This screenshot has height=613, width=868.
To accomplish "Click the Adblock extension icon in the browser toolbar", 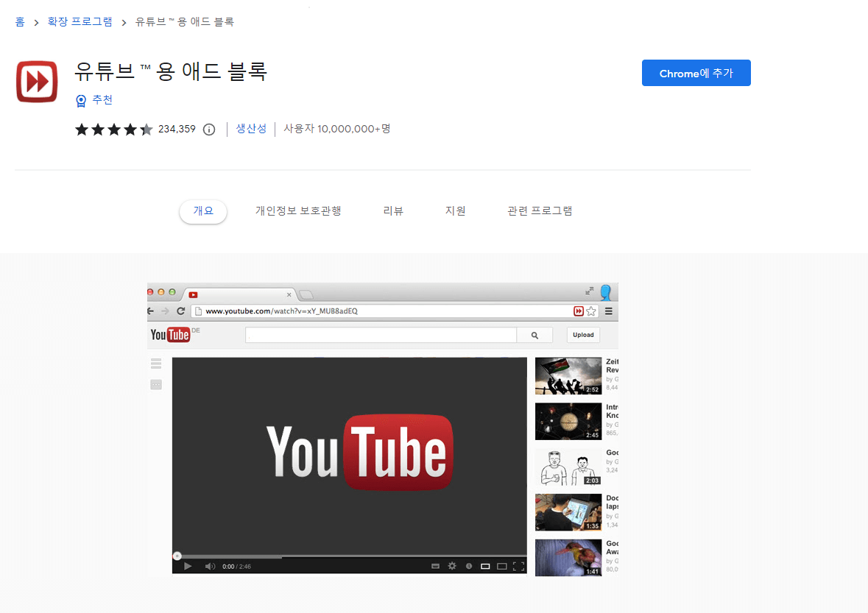I will pos(579,311).
